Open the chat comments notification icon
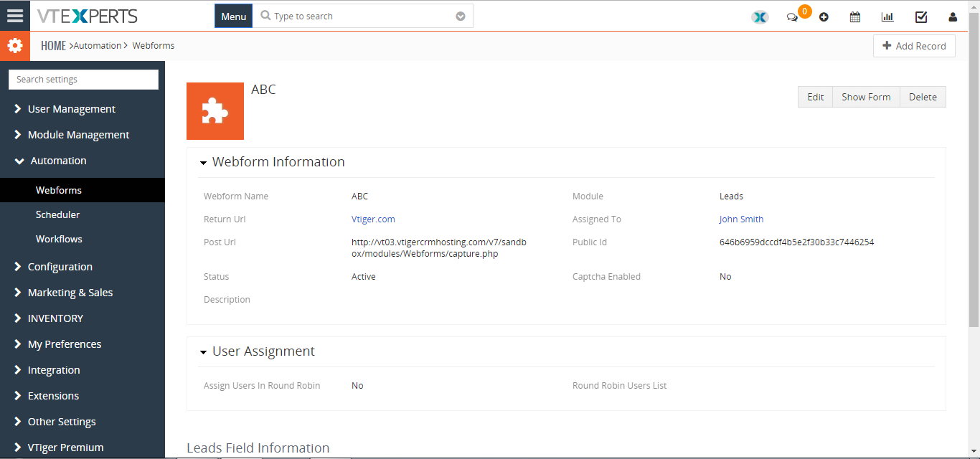 tap(792, 17)
